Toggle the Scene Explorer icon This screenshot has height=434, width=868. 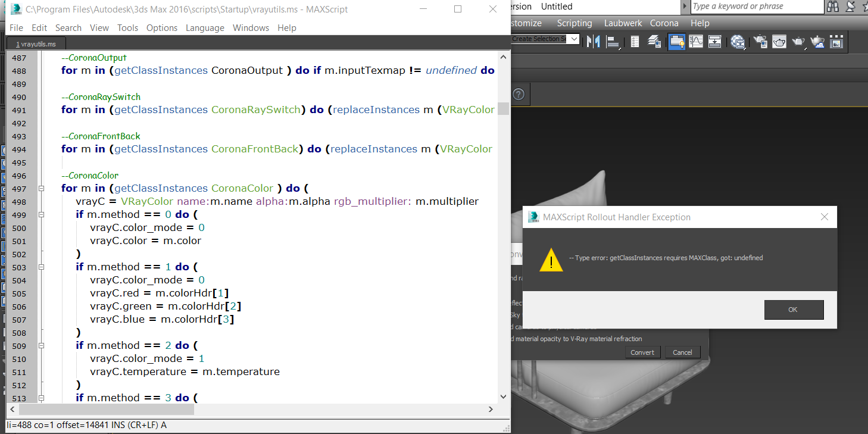[635, 41]
